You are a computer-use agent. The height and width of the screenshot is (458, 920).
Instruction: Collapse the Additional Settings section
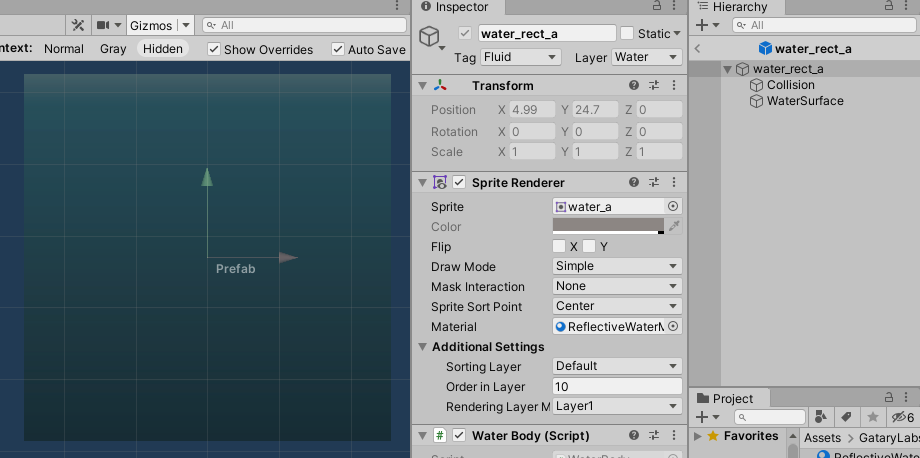click(x=423, y=347)
